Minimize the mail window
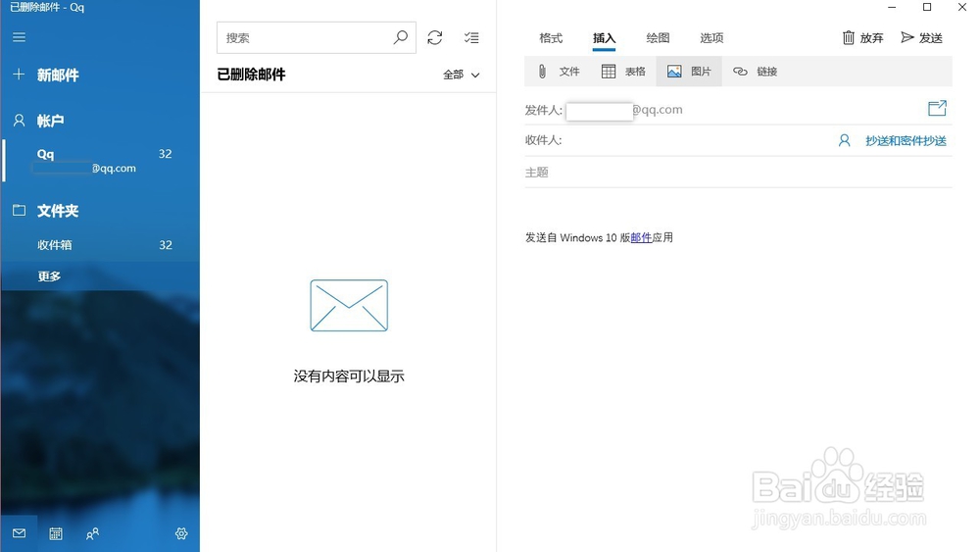980x552 pixels. [x=892, y=7]
